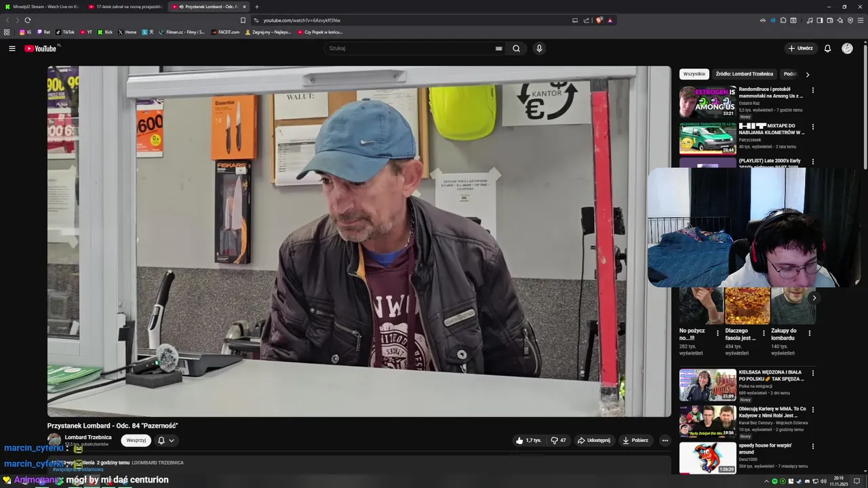Start voice search with microphone
Viewport: 868px width, 488px height.
[x=539, y=48]
